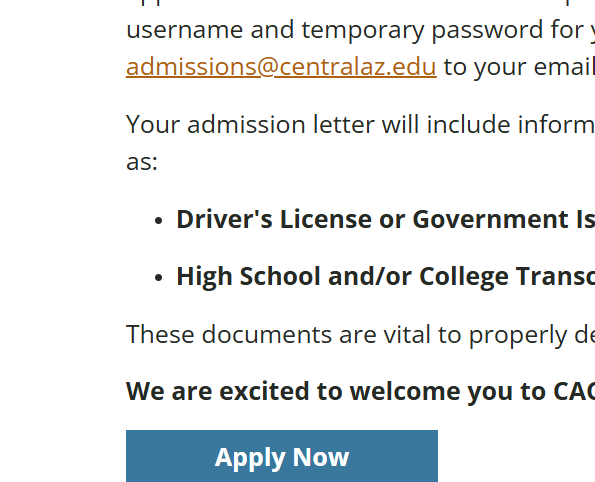Click the word 'License' in first bullet
Viewport: 595px width, 482px height.
tap(326, 219)
